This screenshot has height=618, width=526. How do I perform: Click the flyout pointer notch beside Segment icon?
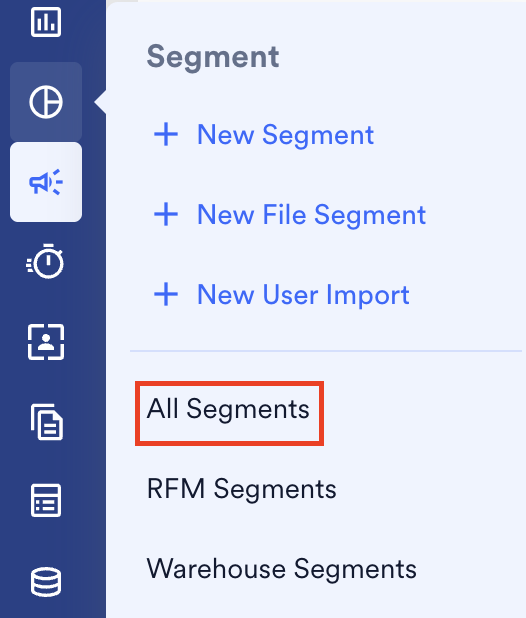100,102
